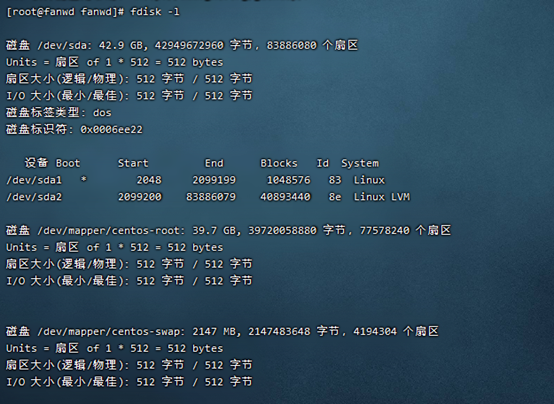Click '/dev/sda:' in the disk header line
The image size is (554, 404).
pyautogui.click(x=64, y=46)
